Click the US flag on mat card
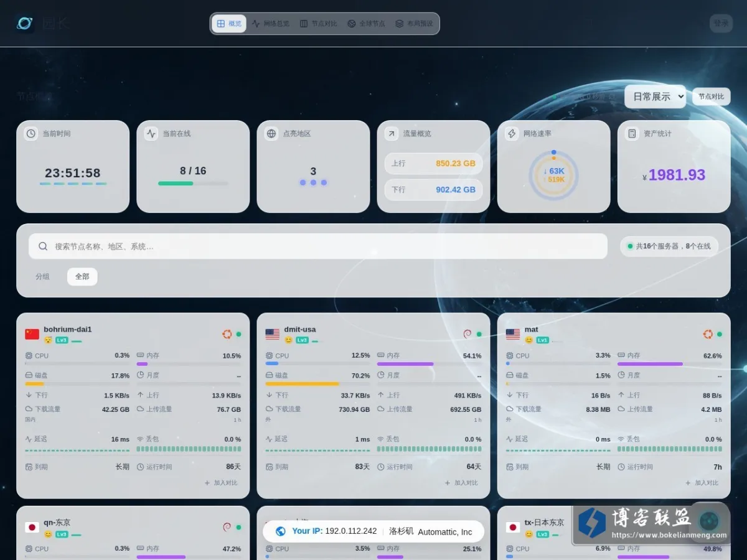Image resolution: width=747 pixels, height=560 pixels. pos(513,334)
